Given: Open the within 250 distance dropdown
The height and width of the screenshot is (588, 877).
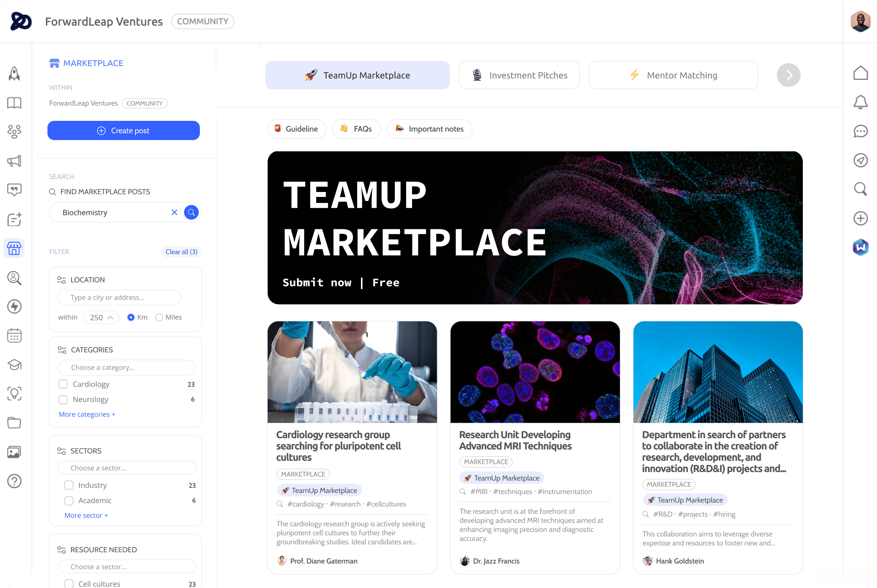Looking at the screenshot, I should tap(101, 317).
